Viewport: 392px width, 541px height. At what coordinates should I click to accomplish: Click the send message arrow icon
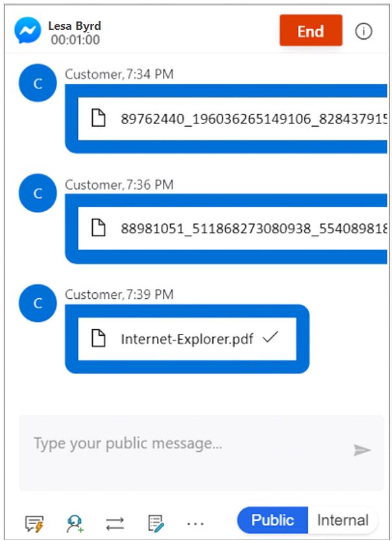click(x=362, y=450)
